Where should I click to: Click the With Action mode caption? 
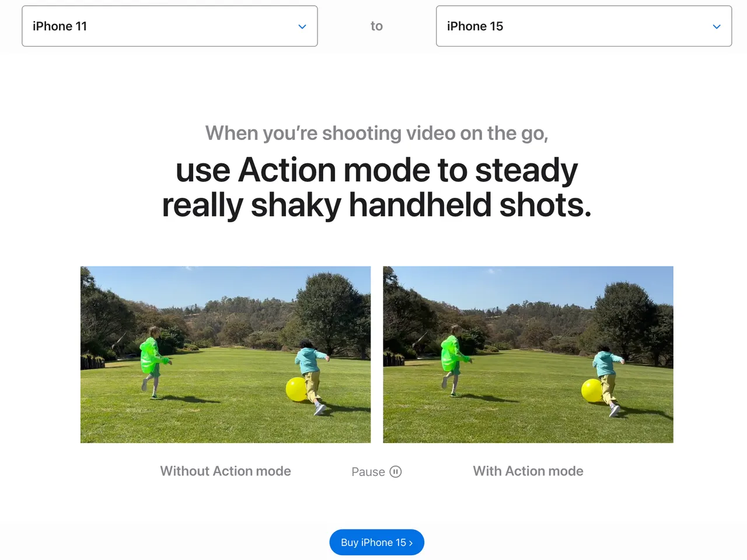click(x=528, y=471)
